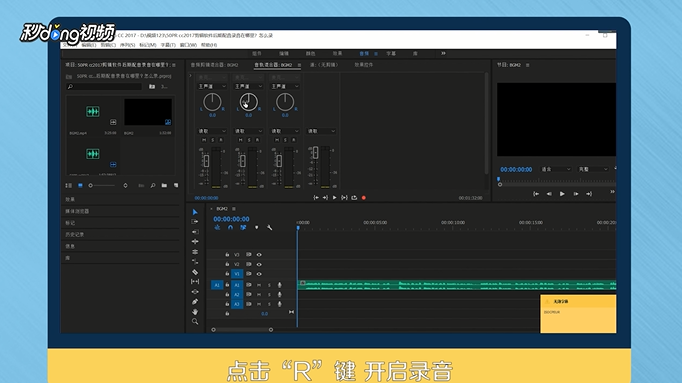Switch project panel to list view

click(69, 186)
